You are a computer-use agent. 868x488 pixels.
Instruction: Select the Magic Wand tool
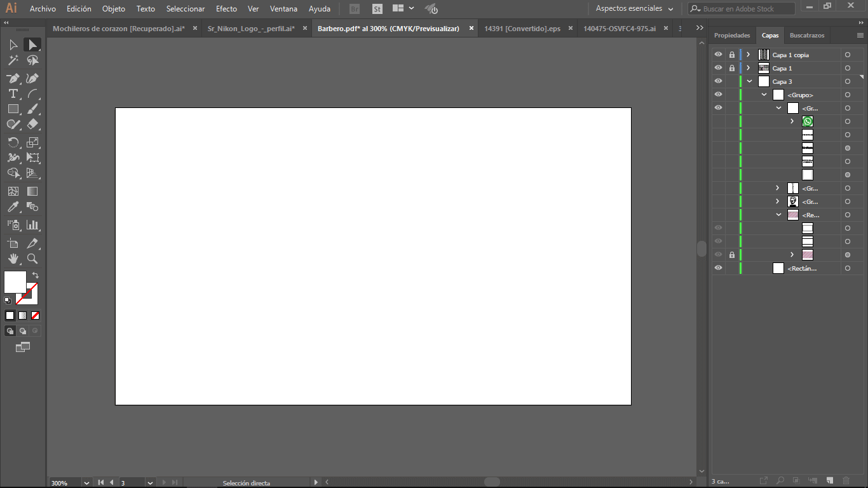(x=13, y=60)
